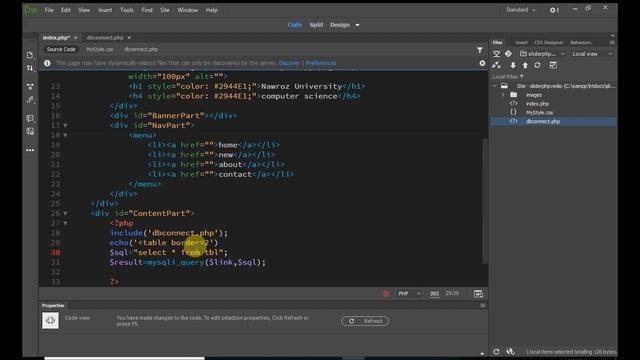Open the sliderphp site selector dropdown
The height and width of the screenshot is (360, 640).
542,54
